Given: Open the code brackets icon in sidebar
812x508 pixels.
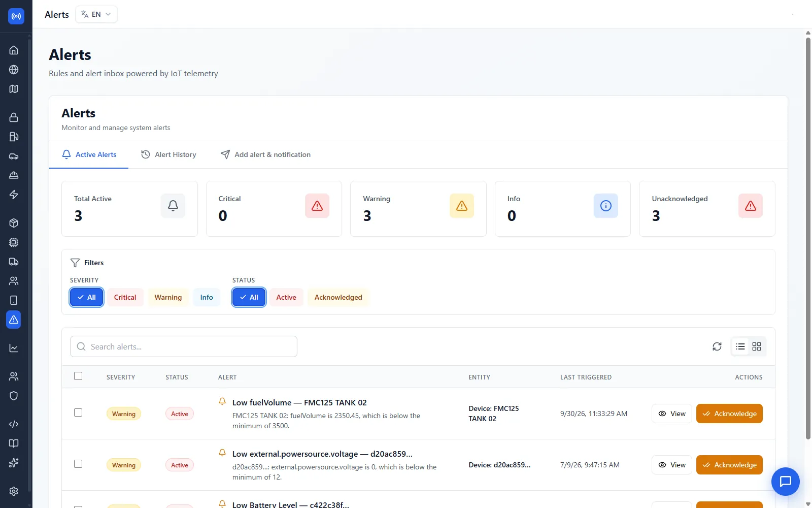Looking at the screenshot, I should point(14,424).
